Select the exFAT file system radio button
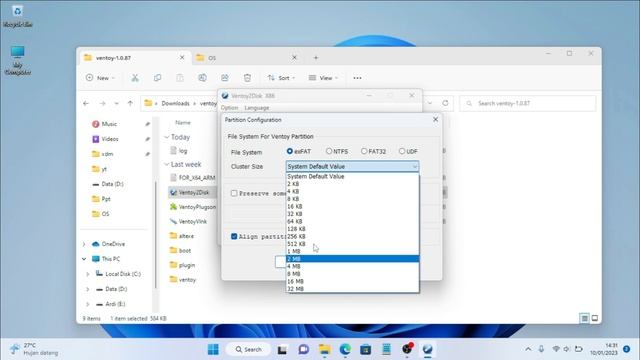Screen dimensions: 640x360 click(x=290, y=151)
